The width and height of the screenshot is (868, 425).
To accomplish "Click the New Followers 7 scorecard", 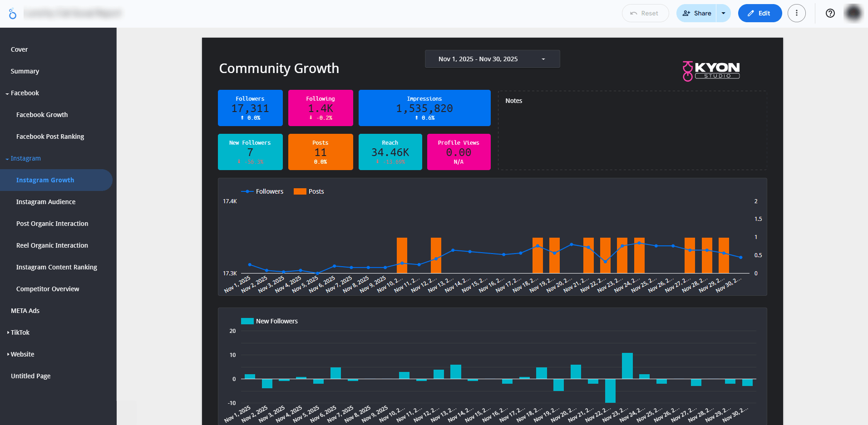I will (250, 152).
